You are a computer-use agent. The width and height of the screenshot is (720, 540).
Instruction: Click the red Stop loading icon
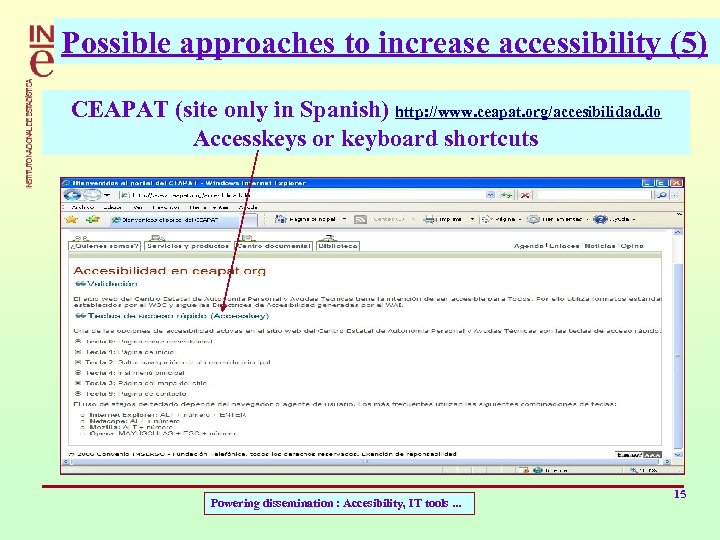coord(525,195)
